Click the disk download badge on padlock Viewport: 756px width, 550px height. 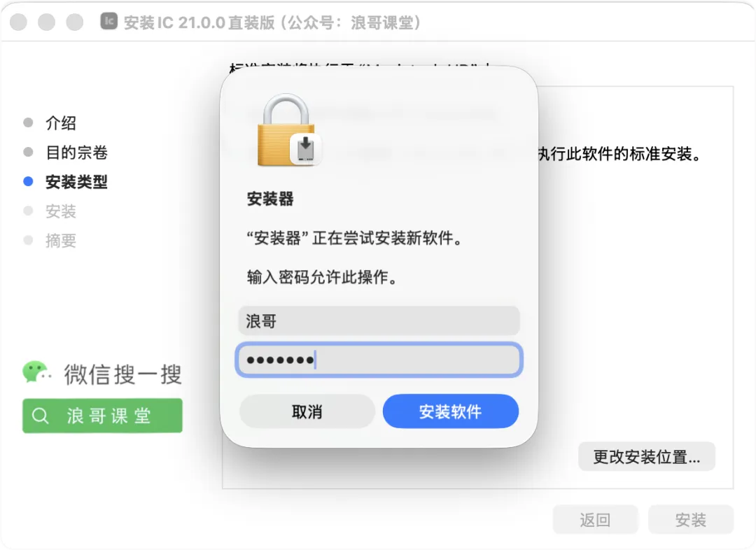coord(305,149)
